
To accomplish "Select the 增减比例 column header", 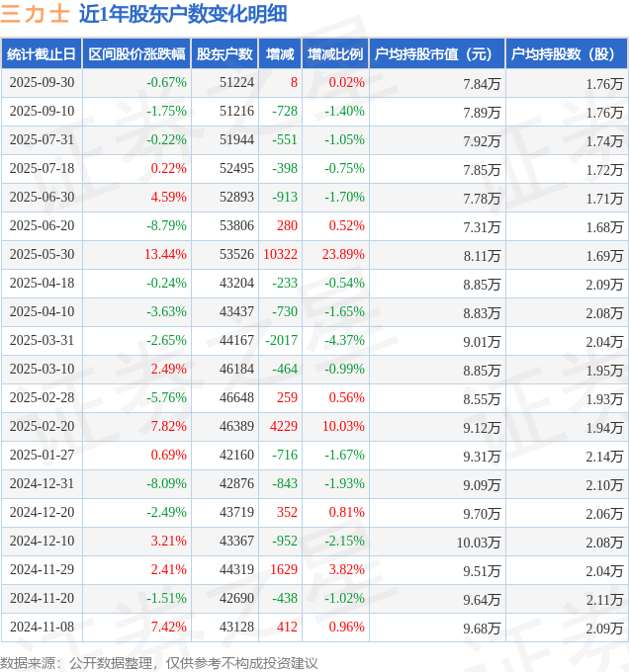I will (x=335, y=54).
